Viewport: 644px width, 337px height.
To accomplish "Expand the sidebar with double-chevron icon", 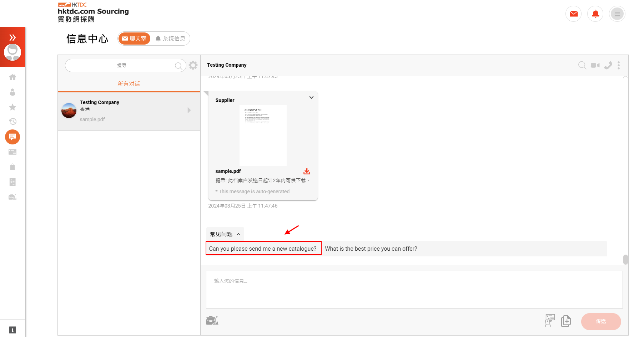I will (12, 37).
